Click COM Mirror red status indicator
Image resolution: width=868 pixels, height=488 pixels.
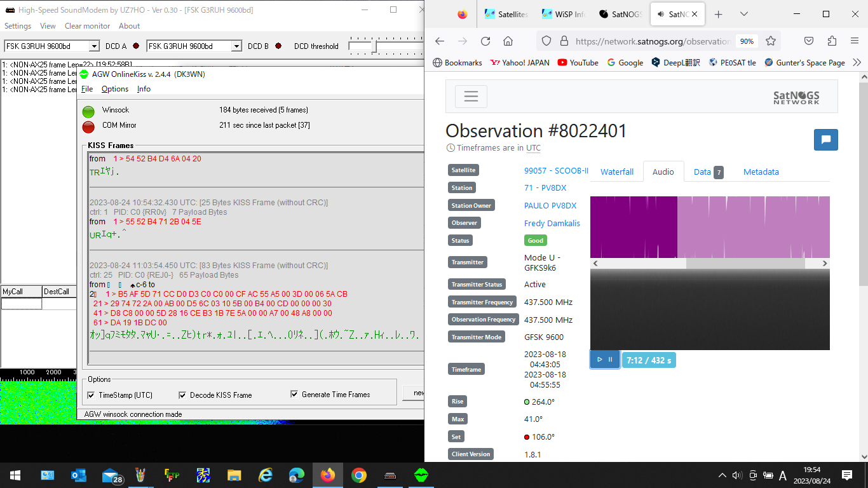(88, 126)
